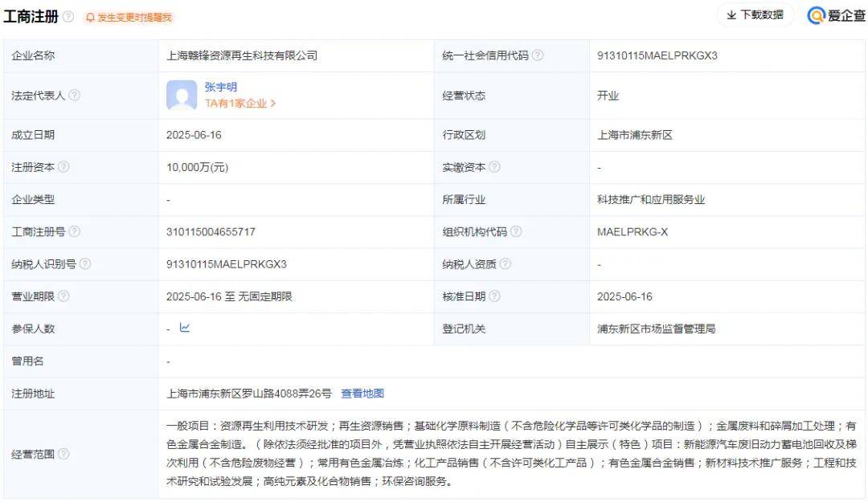
Task: Click 浦东新区市场监督管理局 registration authority
Action: [x=657, y=329]
